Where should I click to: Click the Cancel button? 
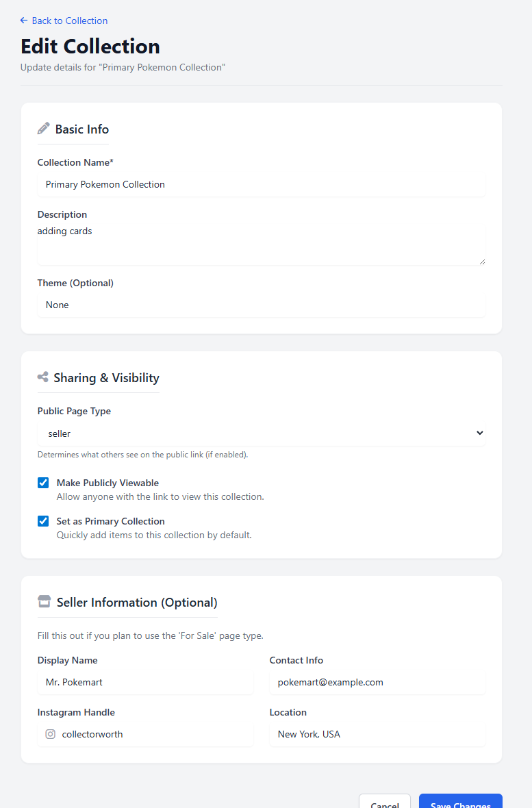(x=385, y=800)
